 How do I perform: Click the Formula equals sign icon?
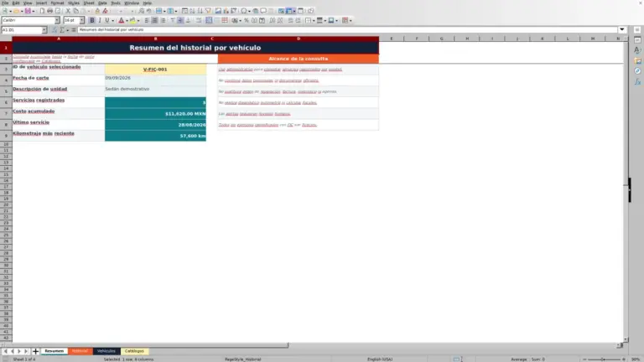[74, 29]
